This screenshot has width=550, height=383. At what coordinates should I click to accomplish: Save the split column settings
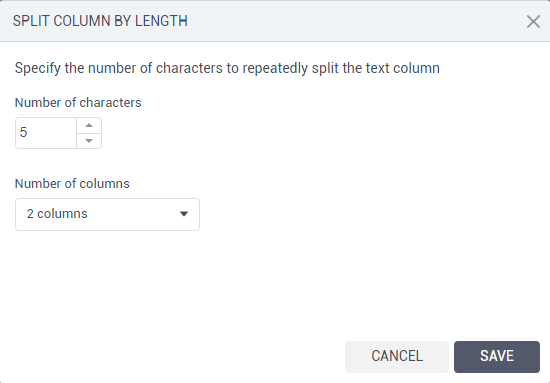click(497, 357)
